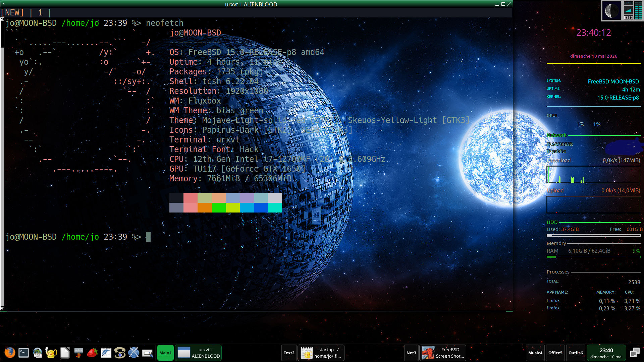
Task: Open the feather notepad launcher icon
Action: pos(106,353)
